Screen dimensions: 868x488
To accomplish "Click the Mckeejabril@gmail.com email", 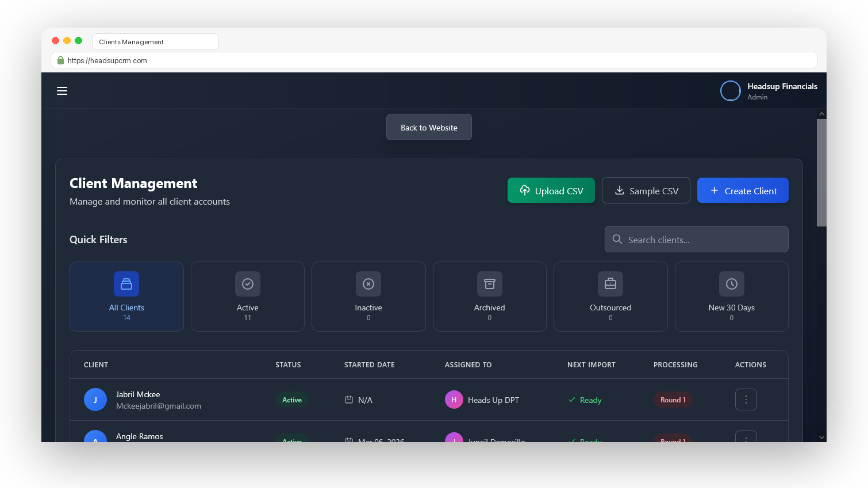I will click(159, 406).
